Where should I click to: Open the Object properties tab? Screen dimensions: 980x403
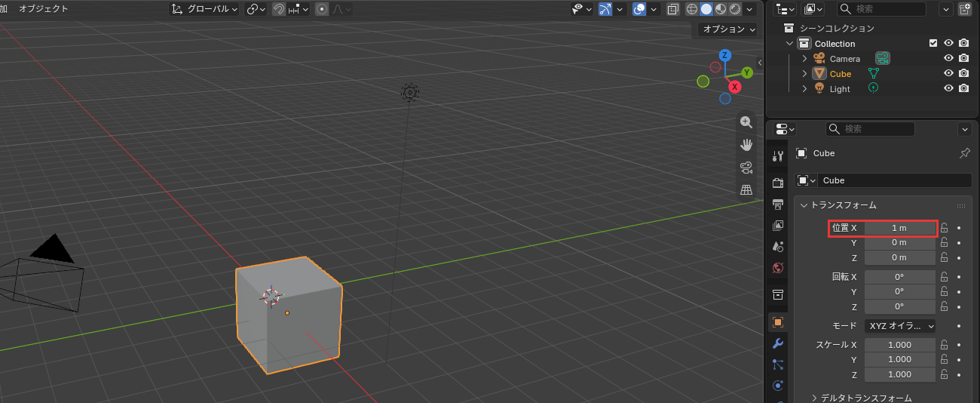pyautogui.click(x=778, y=321)
